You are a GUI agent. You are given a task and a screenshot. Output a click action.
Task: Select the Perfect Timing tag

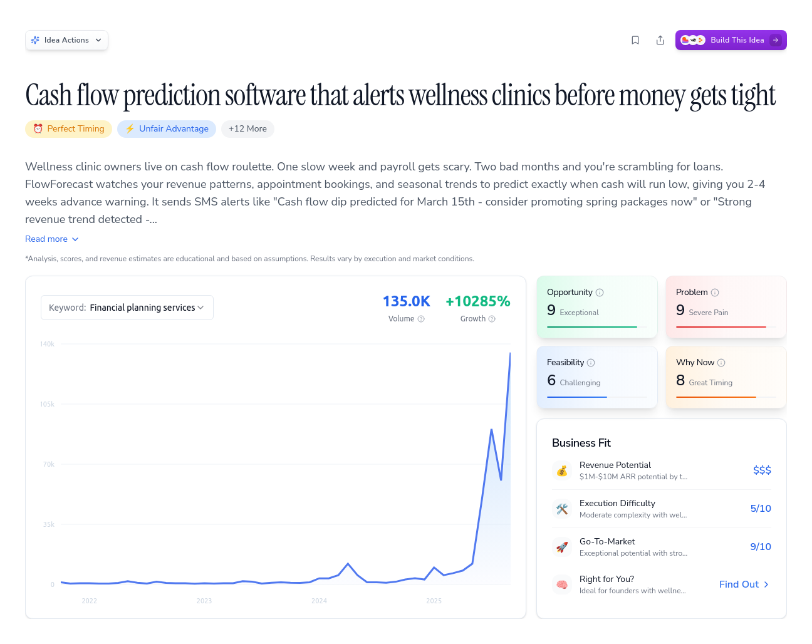click(x=68, y=128)
